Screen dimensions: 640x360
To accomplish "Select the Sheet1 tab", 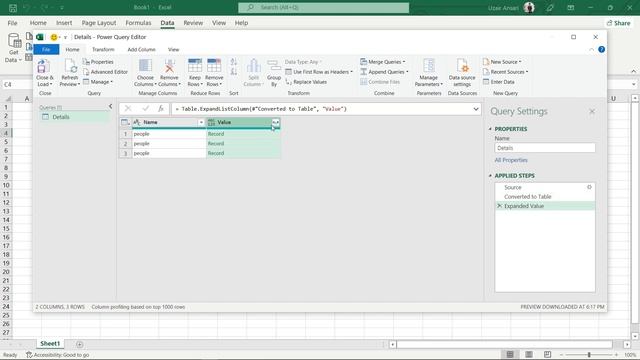I will (x=50, y=344).
